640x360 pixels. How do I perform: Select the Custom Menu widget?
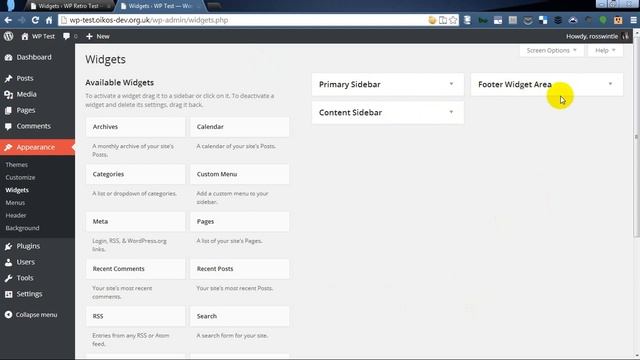[x=240, y=174]
